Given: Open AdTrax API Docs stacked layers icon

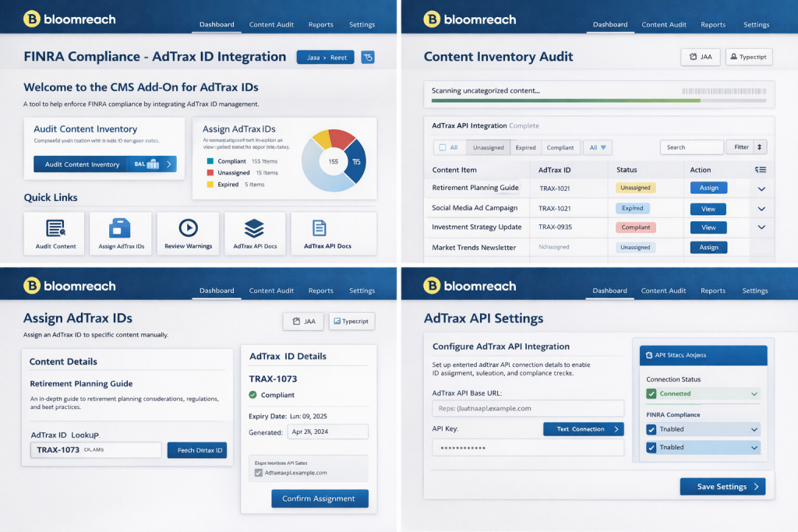Looking at the screenshot, I should pos(254,228).
